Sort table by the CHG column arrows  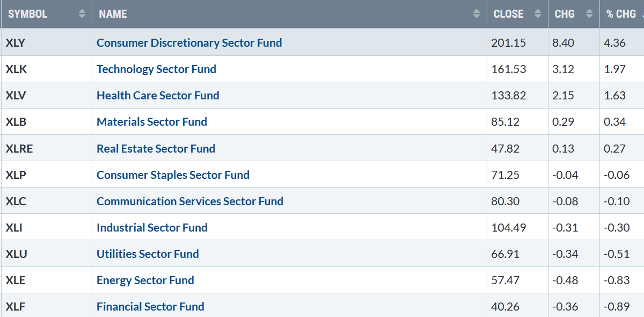point(589,14)
